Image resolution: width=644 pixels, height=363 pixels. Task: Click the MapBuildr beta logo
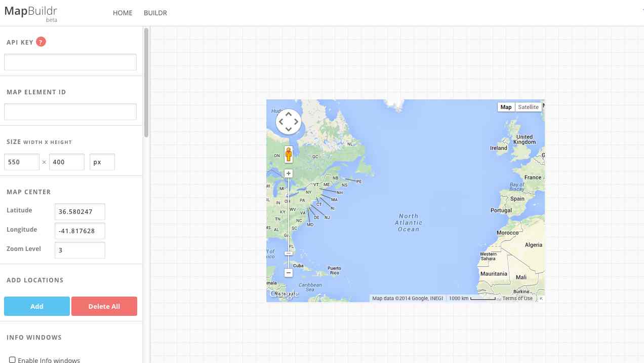[x=31, y=14]
